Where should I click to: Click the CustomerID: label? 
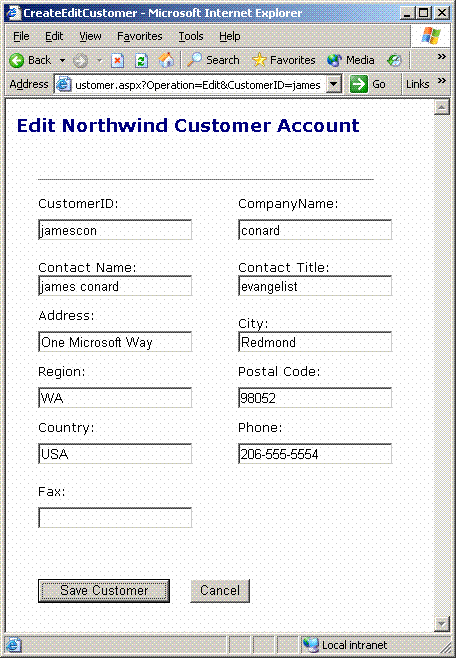[x=78, y=204]
